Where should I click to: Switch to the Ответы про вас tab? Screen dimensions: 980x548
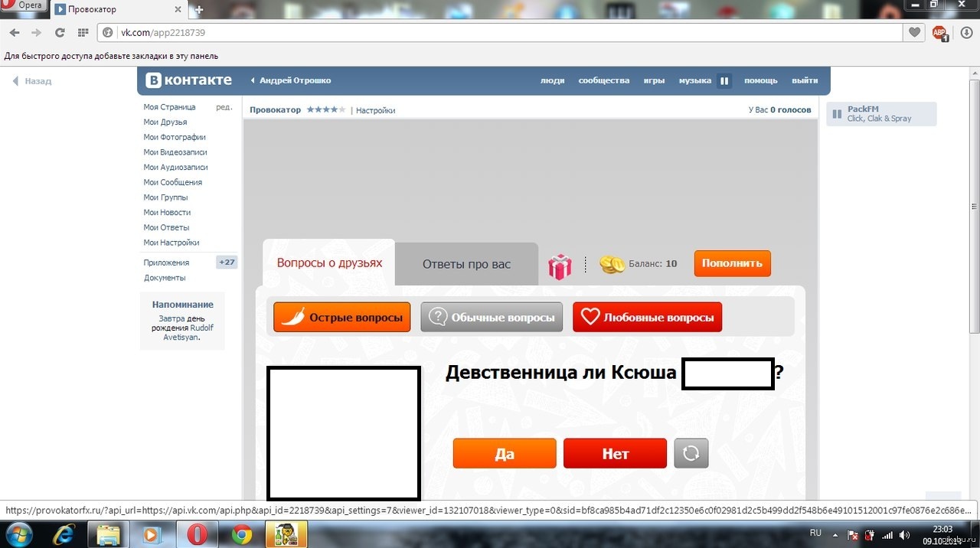tap(466, 264)
